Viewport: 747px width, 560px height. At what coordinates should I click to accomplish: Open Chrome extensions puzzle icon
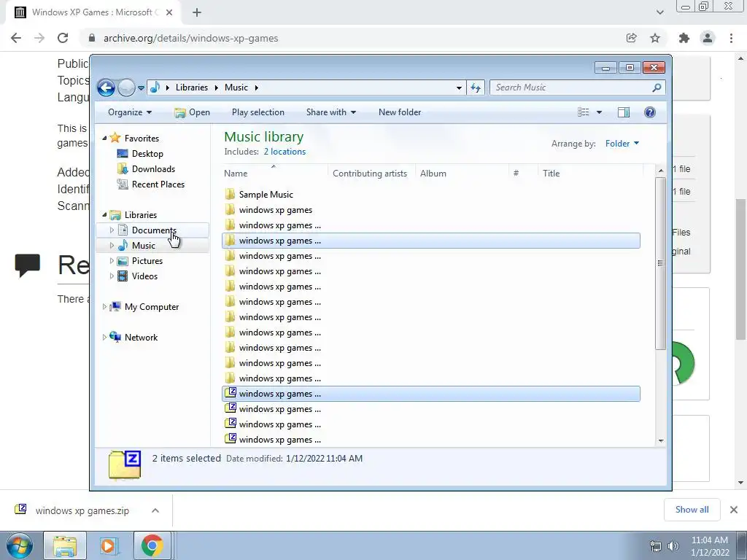tap(684, 38)
